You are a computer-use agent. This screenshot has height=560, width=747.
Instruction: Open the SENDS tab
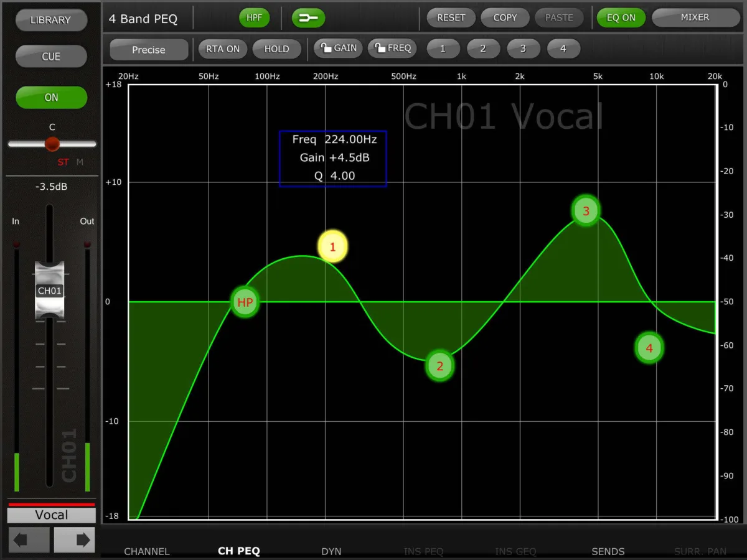608,551
